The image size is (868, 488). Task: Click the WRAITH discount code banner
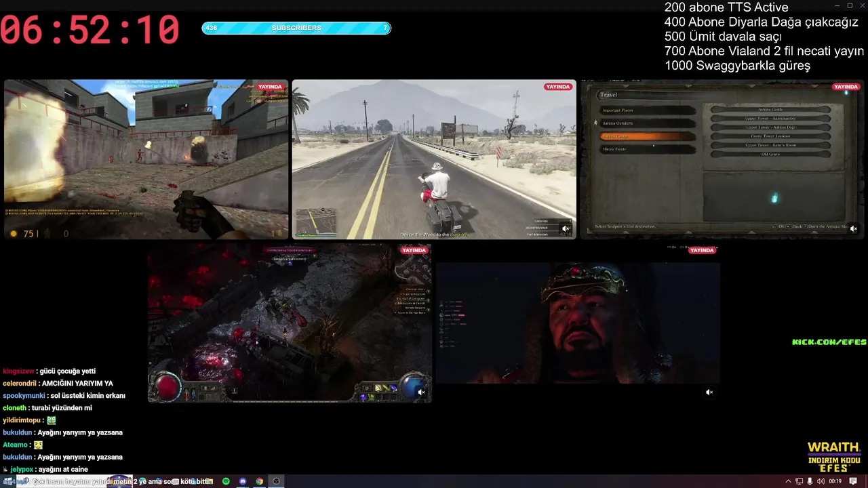(834, 457)
